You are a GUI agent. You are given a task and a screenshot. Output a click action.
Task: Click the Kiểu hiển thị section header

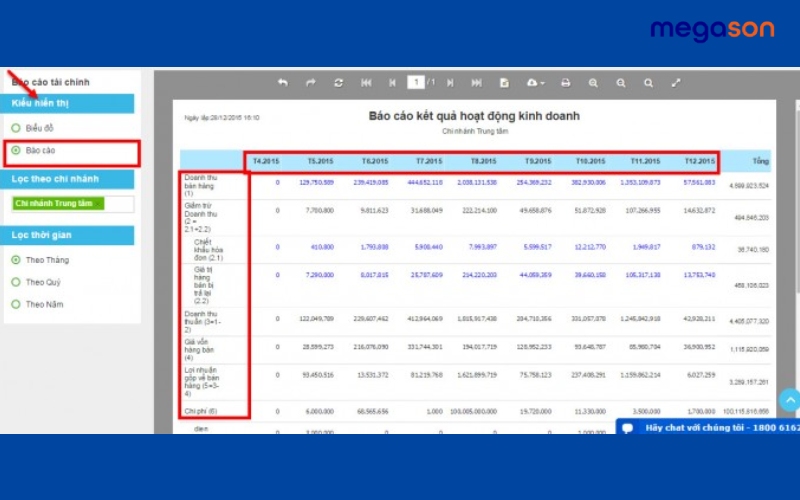(70, 103)
